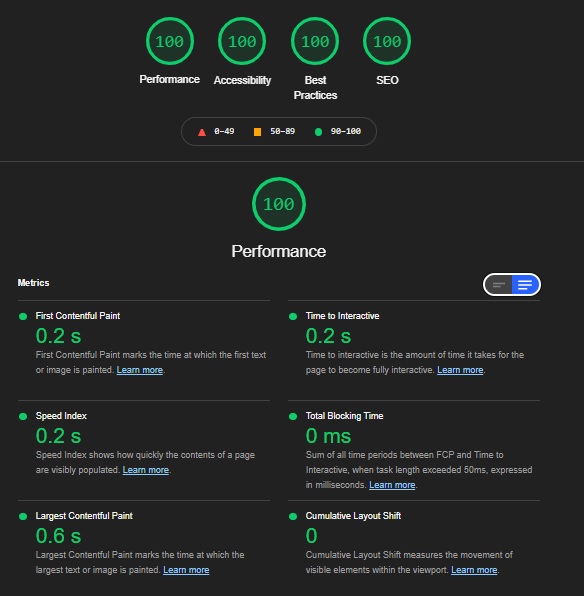Click the 0.2 s Speed Index value
This screenshot has height=596, width=584.
(x=59, y=436)
